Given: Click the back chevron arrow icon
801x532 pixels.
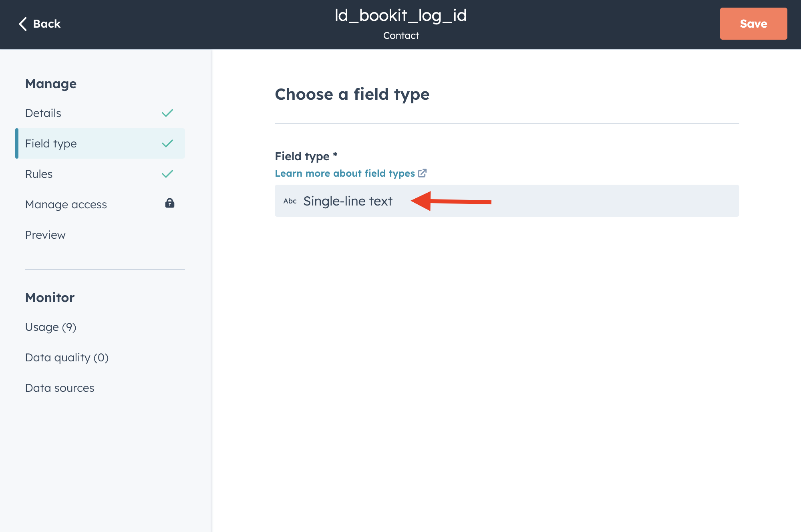Looking at the screenshot, I should pos(23,23).
